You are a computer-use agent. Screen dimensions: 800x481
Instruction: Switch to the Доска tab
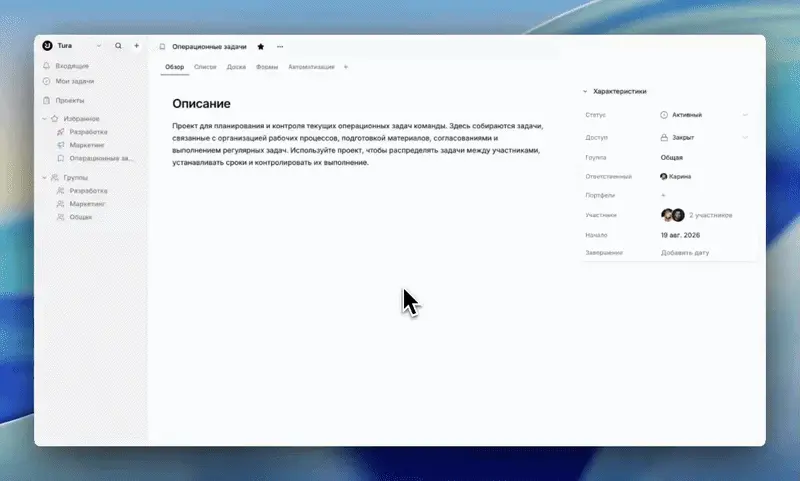(236, 67)
